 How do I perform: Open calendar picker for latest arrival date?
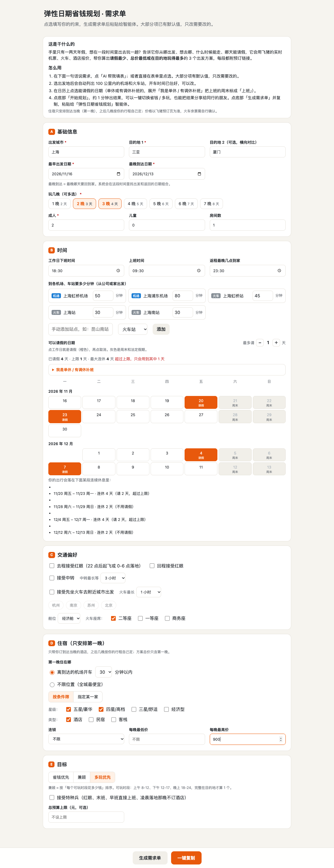(199, 174)
